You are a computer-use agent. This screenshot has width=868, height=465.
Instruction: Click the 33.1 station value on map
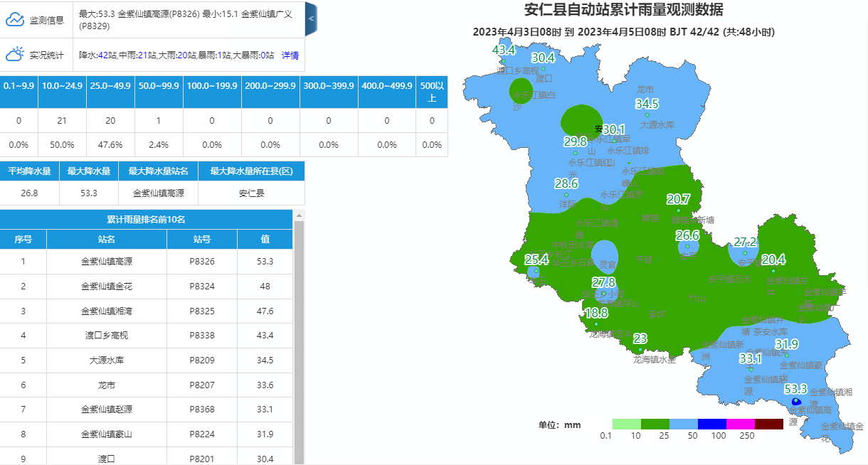pos(751,358)
